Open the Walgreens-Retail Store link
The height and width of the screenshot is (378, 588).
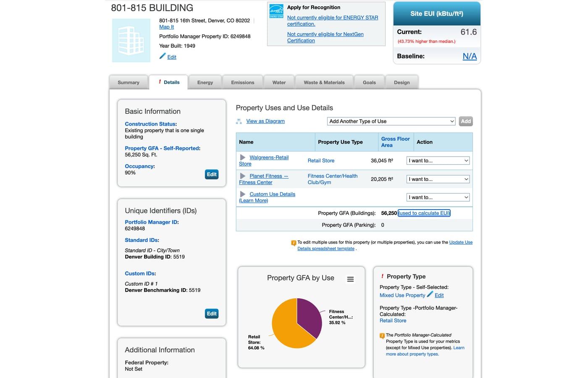click(x=264, y=160)
